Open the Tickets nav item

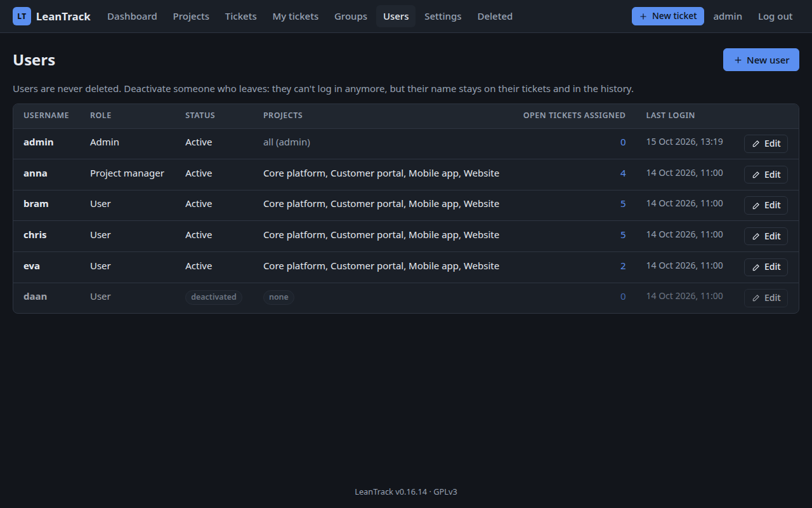(241, 17)
